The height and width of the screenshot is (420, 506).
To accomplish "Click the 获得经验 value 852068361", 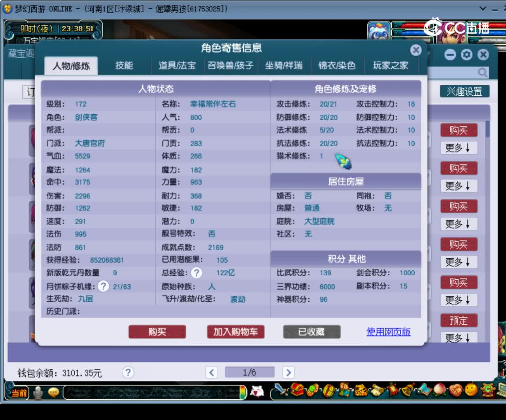I will coord(107,260).
